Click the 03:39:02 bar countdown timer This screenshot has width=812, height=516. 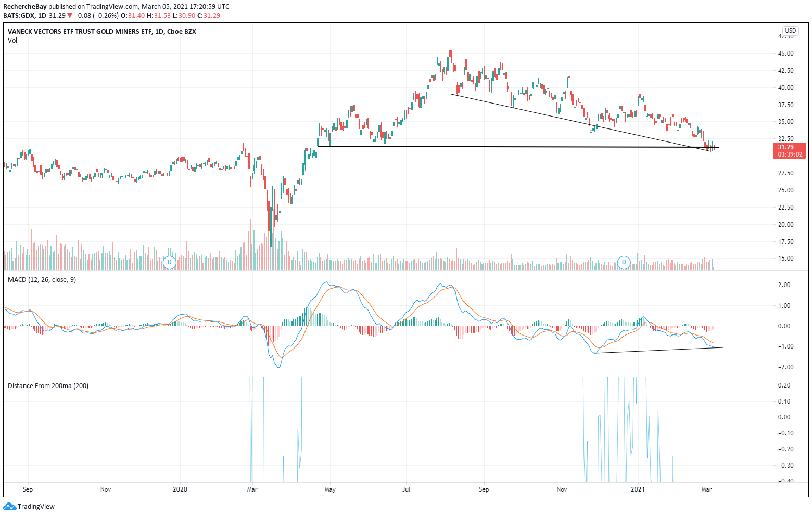(790, 154)
